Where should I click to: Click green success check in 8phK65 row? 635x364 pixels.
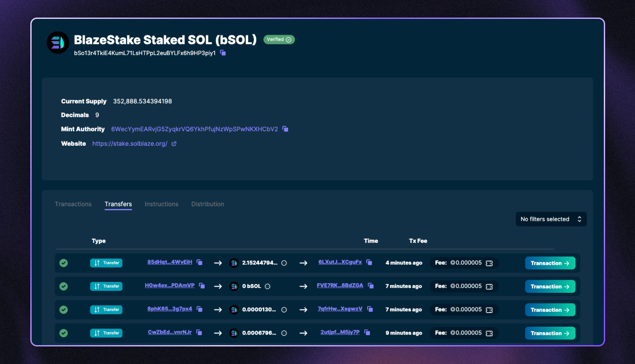[x=64, y=310]
